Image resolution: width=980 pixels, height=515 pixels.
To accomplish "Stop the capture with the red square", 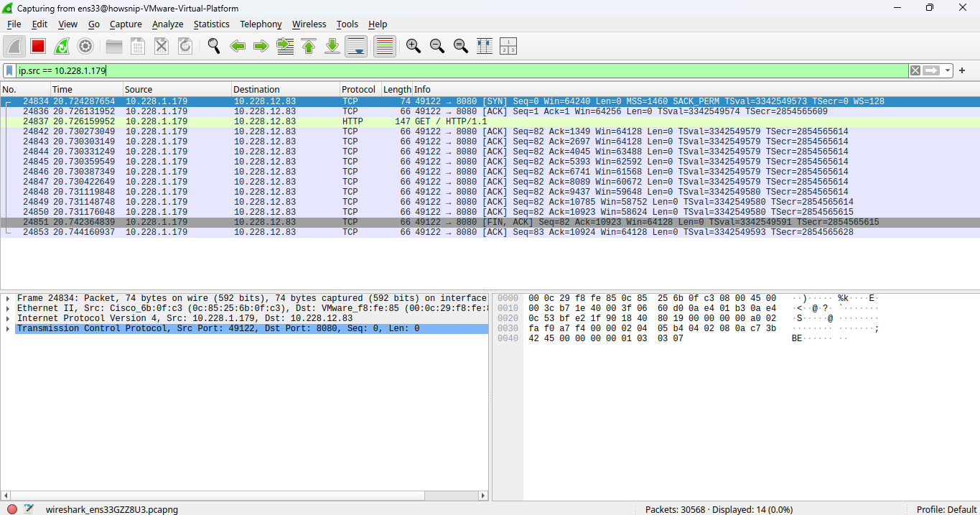I will click(x=38, y=46).
